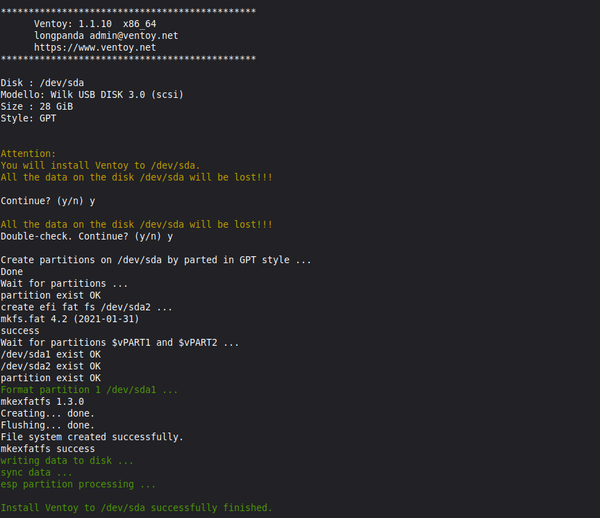Click the green 'esp partition processing' line
Image resolution: width=600 pixels, height=518 pixels.
click(78, 484)
